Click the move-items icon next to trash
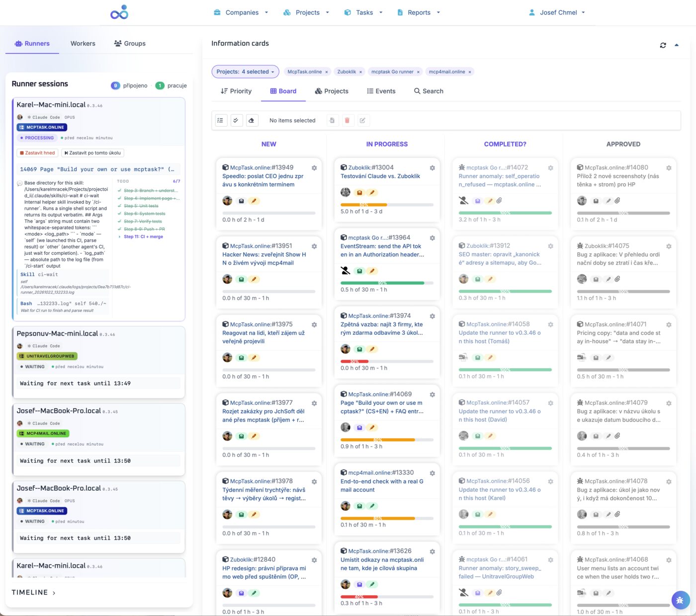The image size is (696, 616). (332, 120)
